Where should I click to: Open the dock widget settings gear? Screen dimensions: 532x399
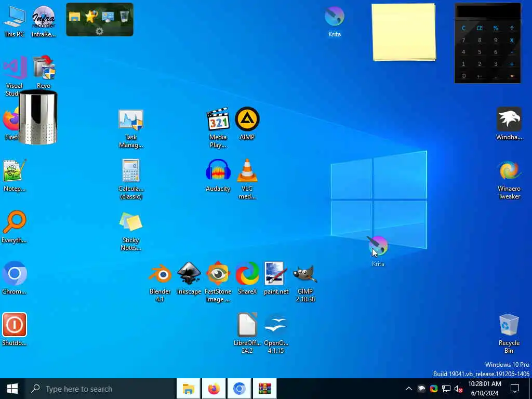[99, 31]
